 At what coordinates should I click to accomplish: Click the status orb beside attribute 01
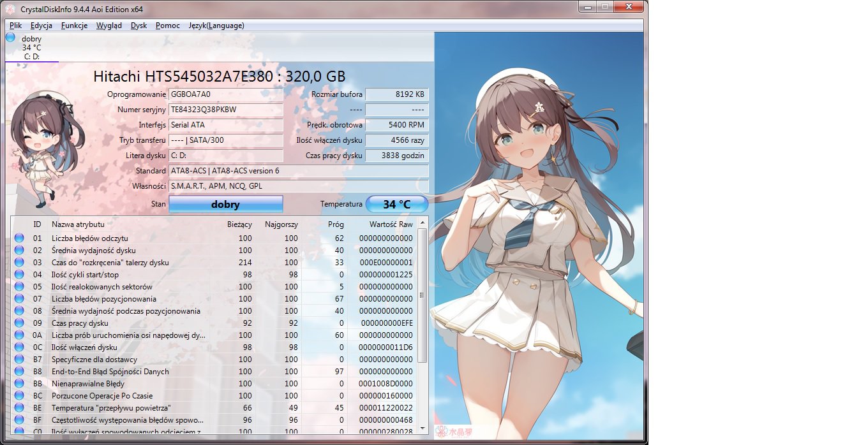tap(19, 238)
